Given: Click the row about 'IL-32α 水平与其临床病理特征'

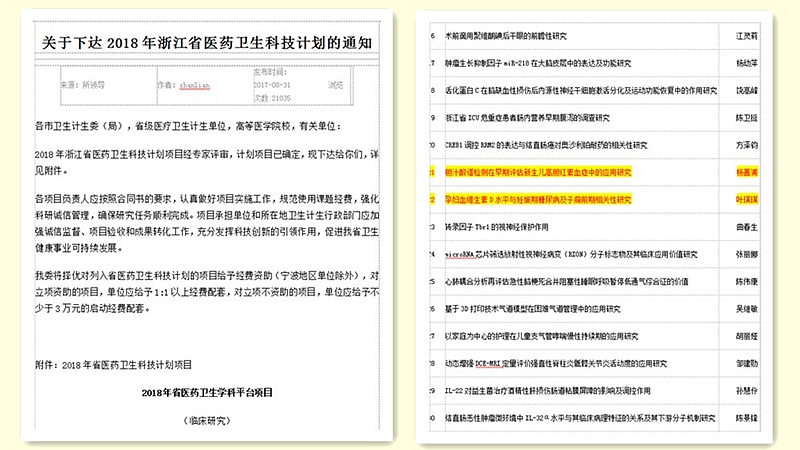Looking at the screenshot, I should [x=580, y=418].
